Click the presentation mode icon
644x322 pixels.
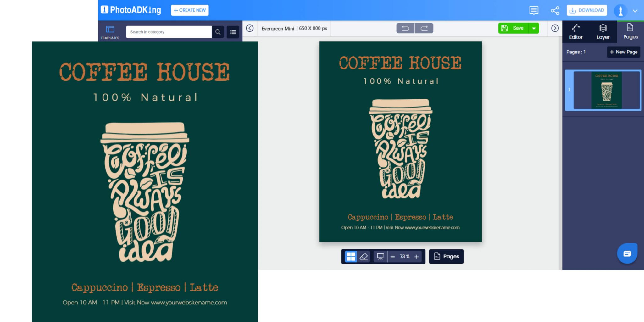pyautogui.click(x=380, y=257)
